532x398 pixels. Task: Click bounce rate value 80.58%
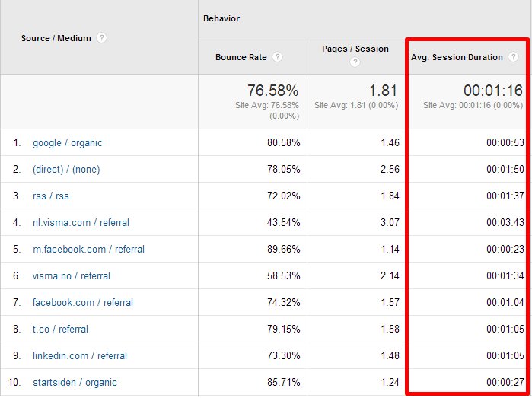click(283, 142)
